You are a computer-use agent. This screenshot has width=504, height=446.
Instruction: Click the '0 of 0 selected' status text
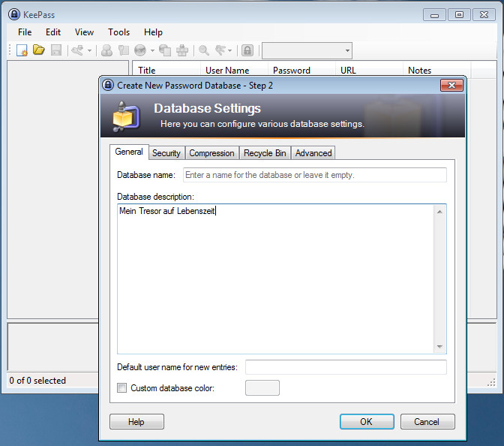tap(37, 381)
